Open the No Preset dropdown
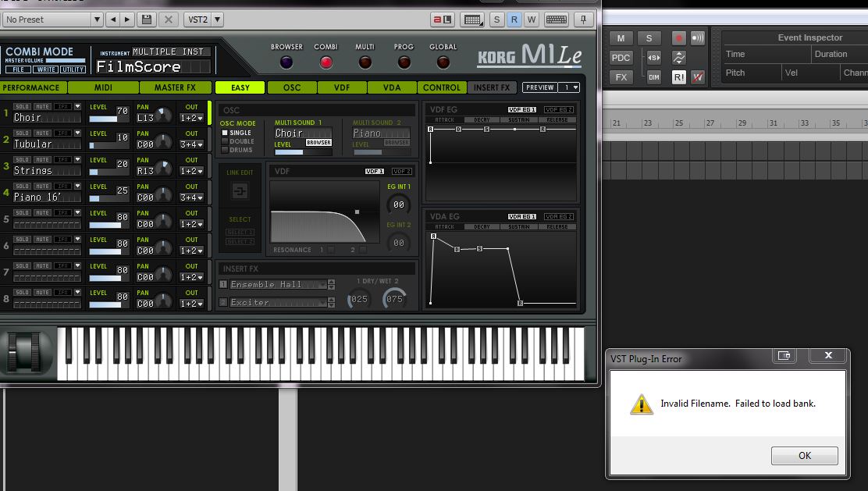 click(x=98, y=20)
